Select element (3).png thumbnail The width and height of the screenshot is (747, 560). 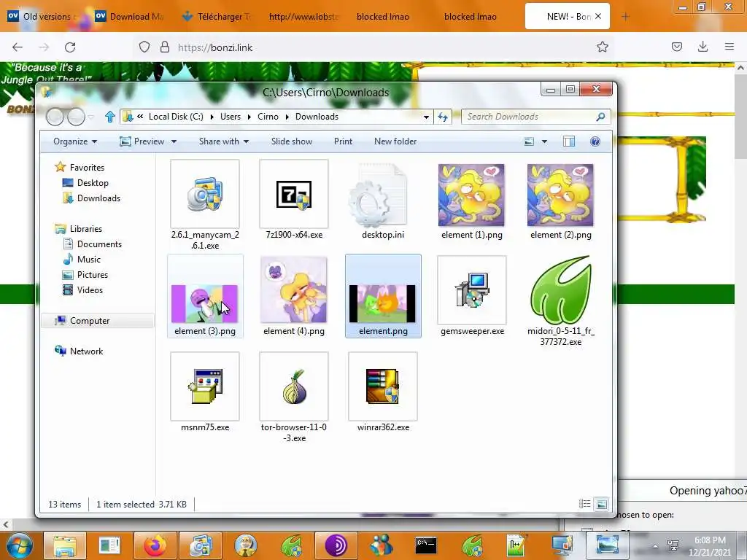(x=204, y=303)
